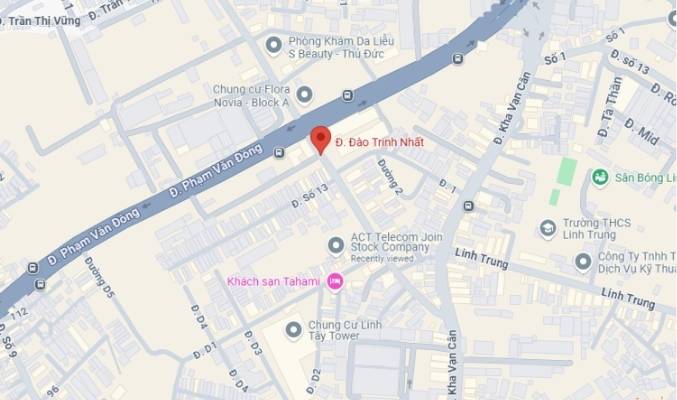677x400 pixels.
Task: Select the Đường D5 street label
Action: [99, 278]
